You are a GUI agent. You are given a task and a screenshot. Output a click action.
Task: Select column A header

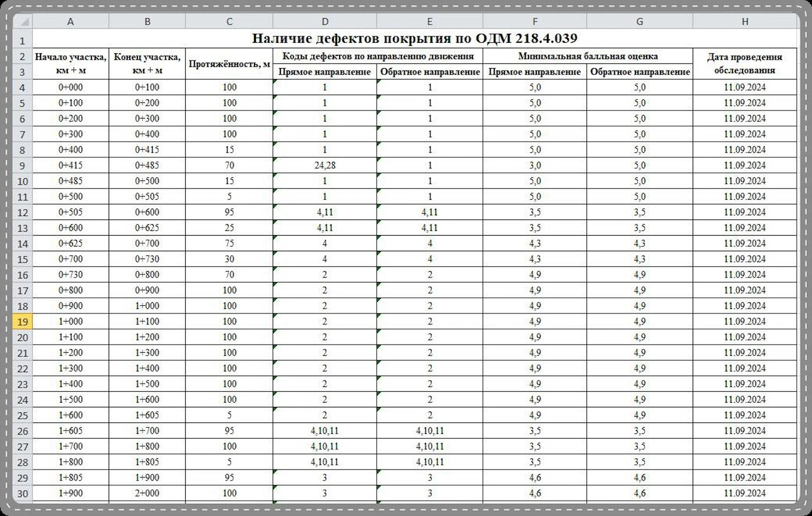point(71,22)
